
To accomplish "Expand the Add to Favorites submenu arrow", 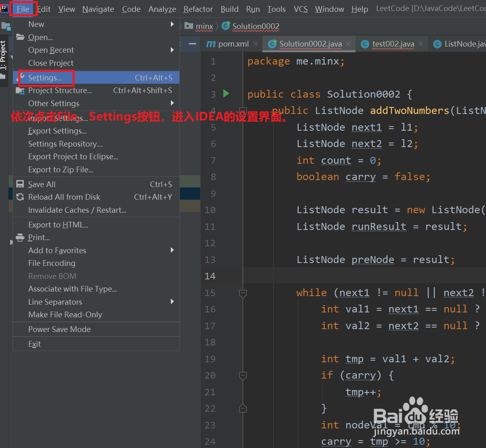I will coord(172,250).
